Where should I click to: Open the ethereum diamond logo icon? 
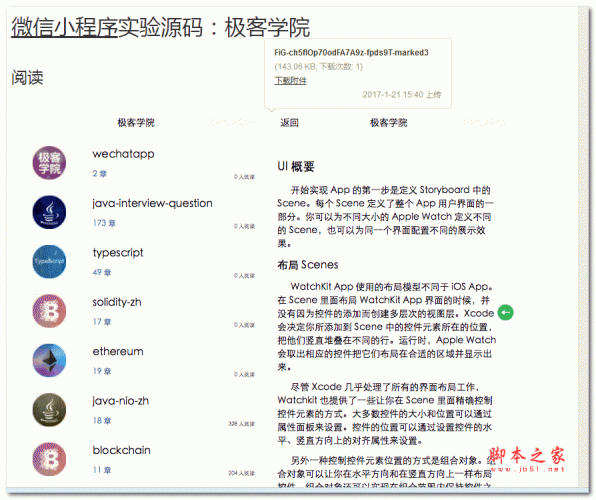pyautogui.click(x=49, y=360)
